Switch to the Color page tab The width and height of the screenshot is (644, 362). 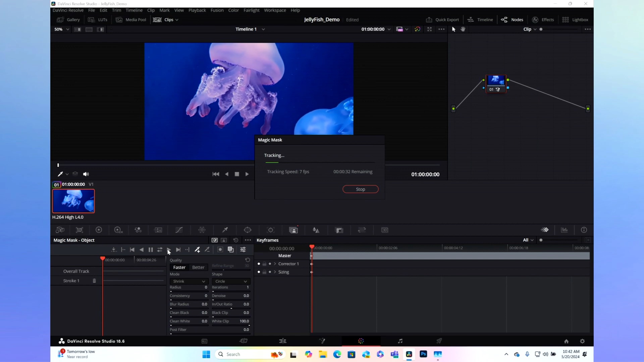coord(361,341)
